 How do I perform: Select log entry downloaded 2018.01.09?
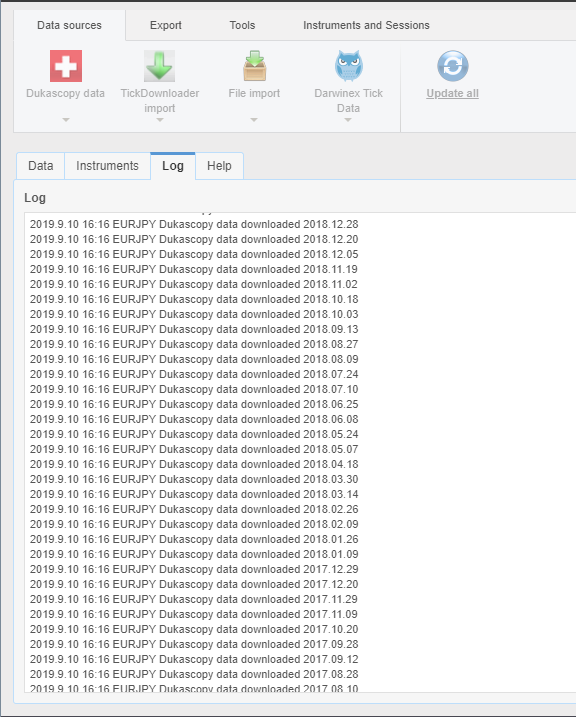pyautogui.click(x=194, y=554)
